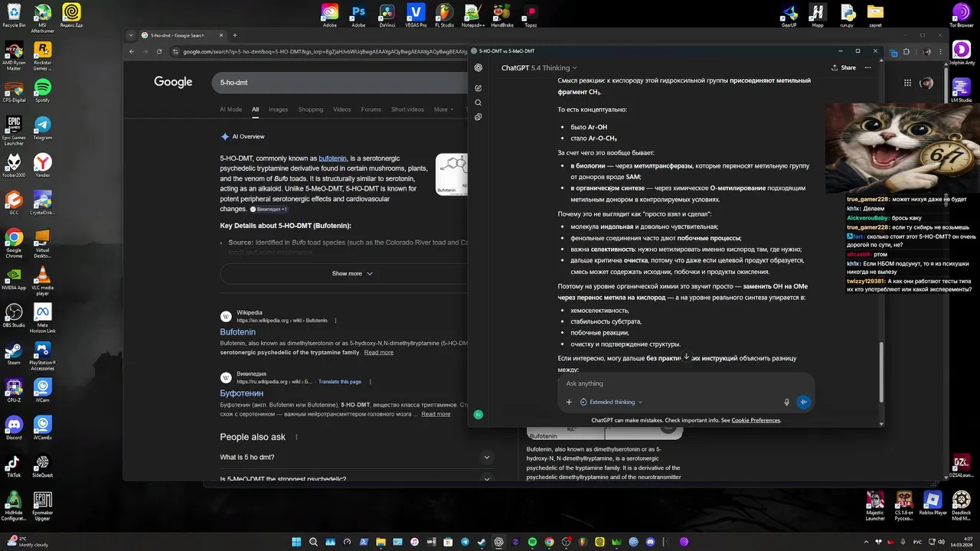Expand 'What is 5 ho dmt?' question
Viewport: 980px width, 551px height.
pyautogui.click(x=357, y=458)
